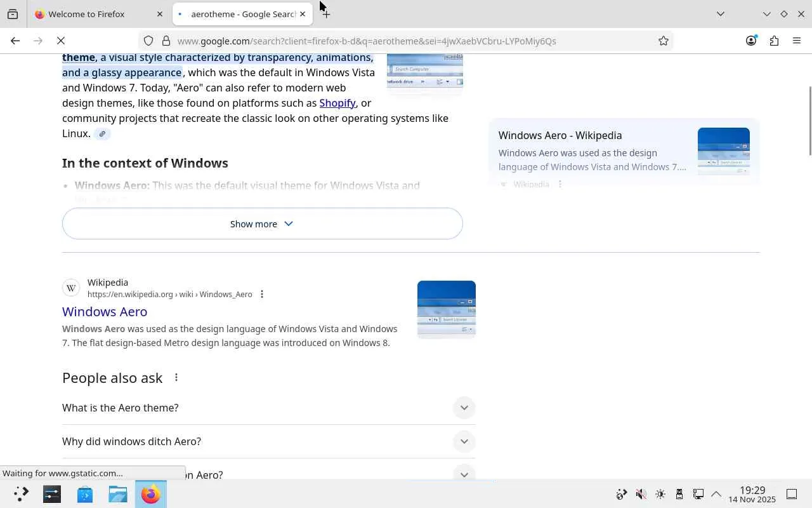Viewport: 812px width, 508px height.
Task: Open the People also ask options menu
Action: click(x=176, y=378)
